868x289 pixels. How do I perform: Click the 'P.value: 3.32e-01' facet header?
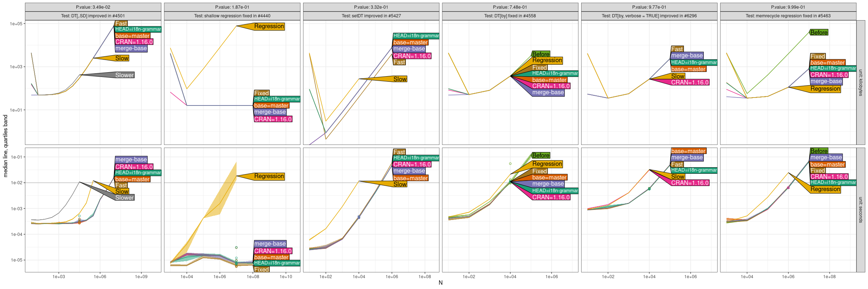point(371,7)
